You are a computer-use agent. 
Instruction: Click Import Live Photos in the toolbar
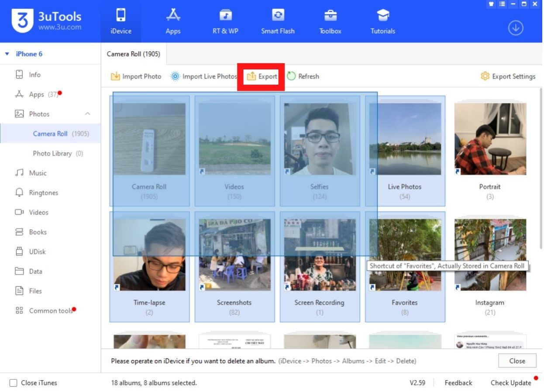203,76
